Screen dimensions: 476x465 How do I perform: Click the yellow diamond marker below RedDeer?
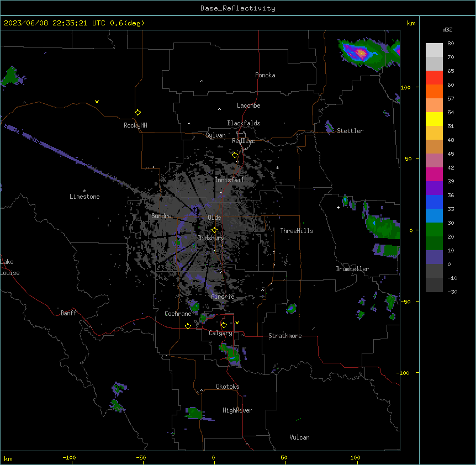pyautogui.click(x=235, y=155)
